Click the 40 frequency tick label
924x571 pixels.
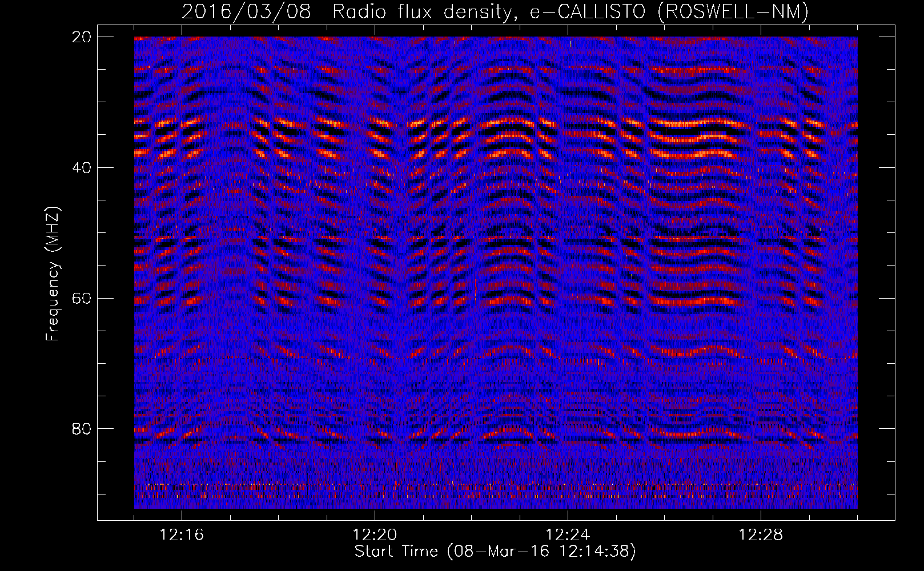(x=82, y=167)
